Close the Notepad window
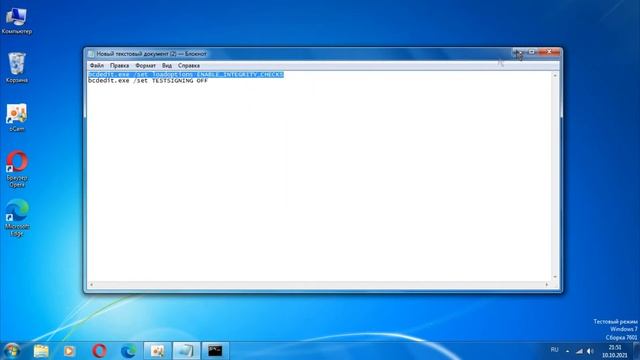The height and width of the screenshot is (360, 640). click(x=549, y=52)
